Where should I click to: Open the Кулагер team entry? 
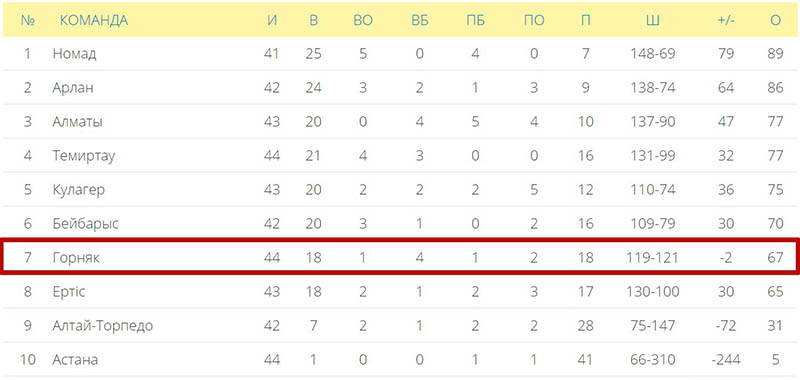coord(79,190)
